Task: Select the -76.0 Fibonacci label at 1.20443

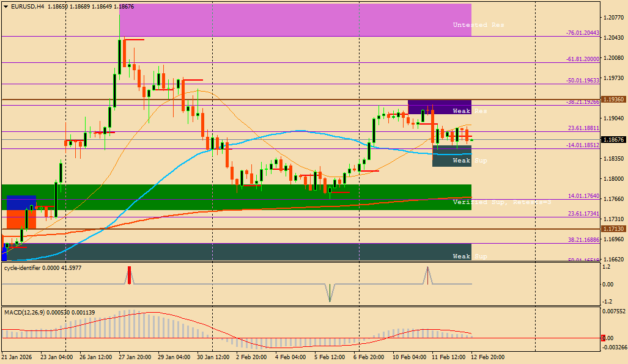Action: pyautogui.click(x=583, y=33)
